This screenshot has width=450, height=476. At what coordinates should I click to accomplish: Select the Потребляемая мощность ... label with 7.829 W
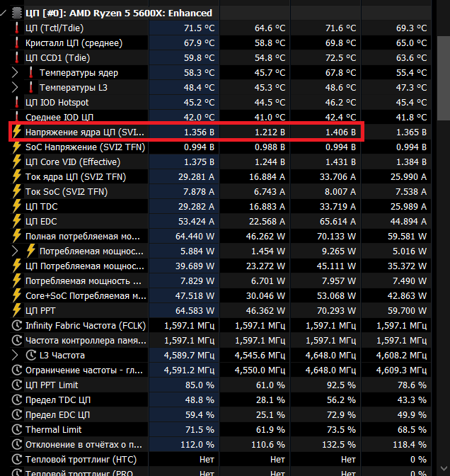(x=83, y=280)
